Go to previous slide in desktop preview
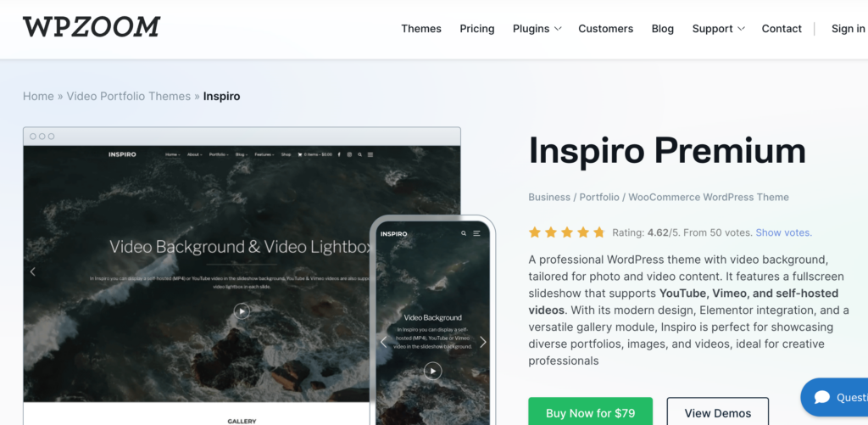Image resolution: width=868 pixels, height=425 pixels. pyautogui.click(x=33, y=271)
